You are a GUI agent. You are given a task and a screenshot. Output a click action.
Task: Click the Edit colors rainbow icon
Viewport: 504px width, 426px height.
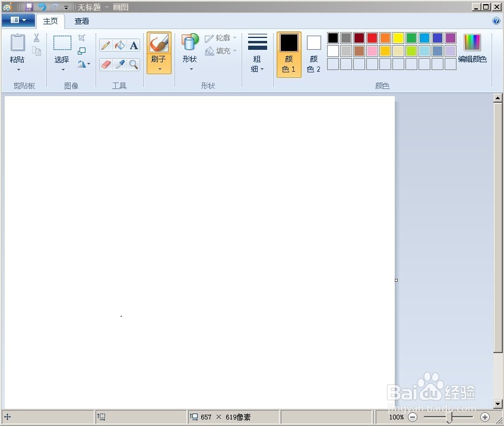tap(472, 42)
